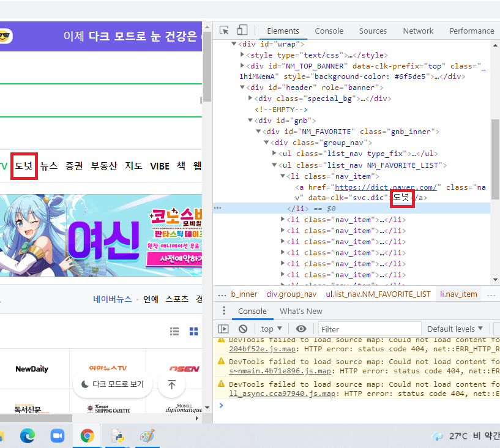Open the Performance tab
This screenshot has height=448, width=500.
pos(472,31)
